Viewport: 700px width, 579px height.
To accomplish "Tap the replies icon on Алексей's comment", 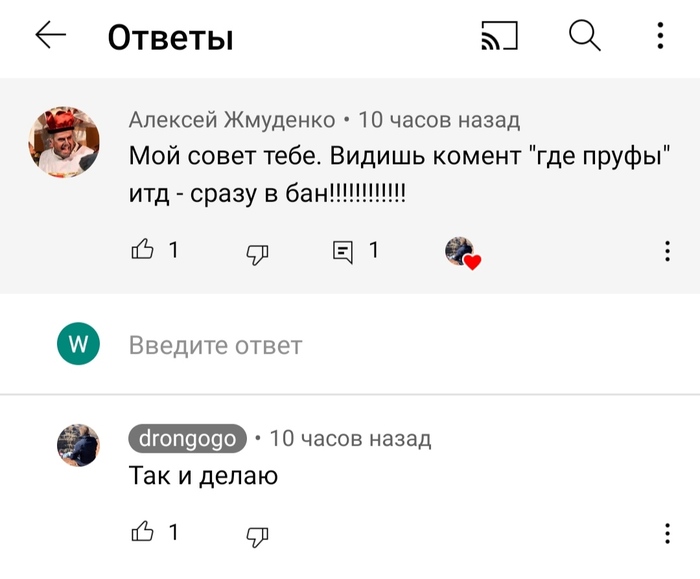I will pyautogui.click(x=343, y=251).
